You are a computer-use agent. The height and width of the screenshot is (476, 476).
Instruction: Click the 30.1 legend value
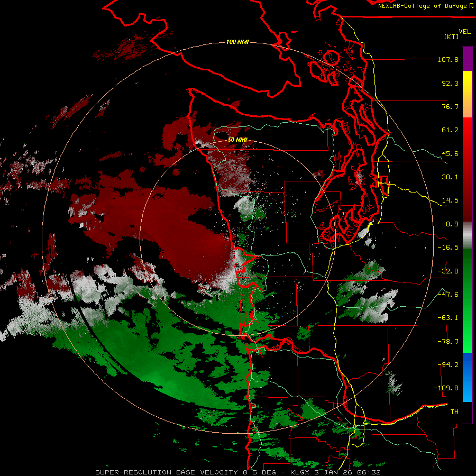coord(450,177)
